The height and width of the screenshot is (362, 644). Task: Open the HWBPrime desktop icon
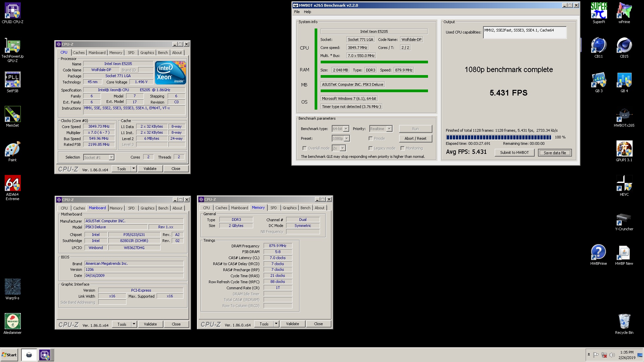[x=599, y=255]
